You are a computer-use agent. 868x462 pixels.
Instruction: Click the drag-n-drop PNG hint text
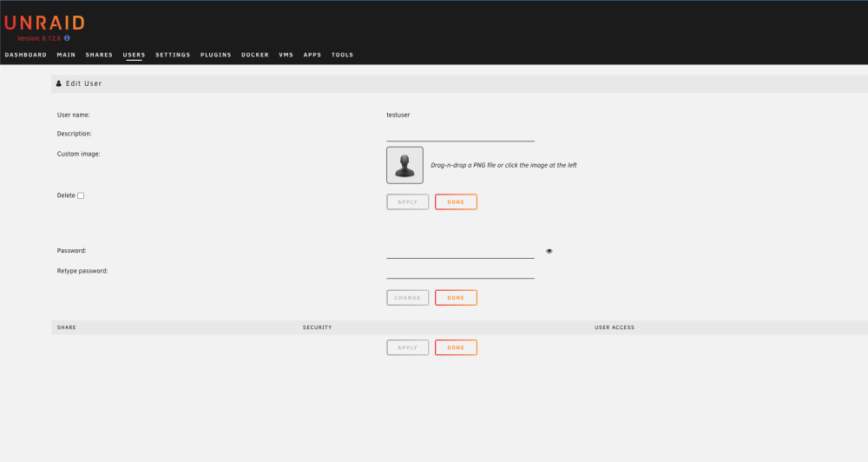pos(503,165)
